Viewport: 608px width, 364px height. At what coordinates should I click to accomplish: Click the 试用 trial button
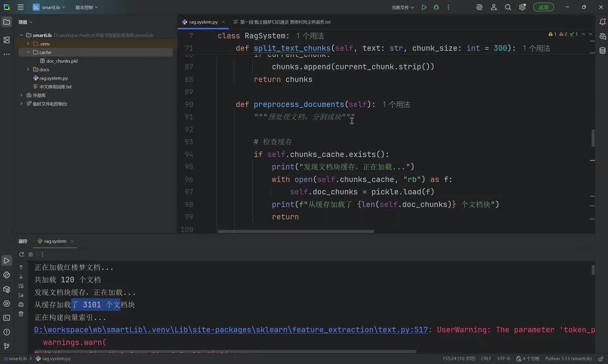click(543, 8)
